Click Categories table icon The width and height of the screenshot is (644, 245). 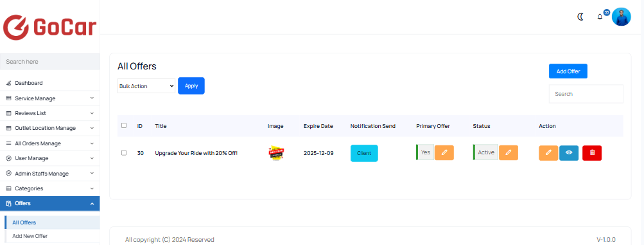[x=8, y=188]
